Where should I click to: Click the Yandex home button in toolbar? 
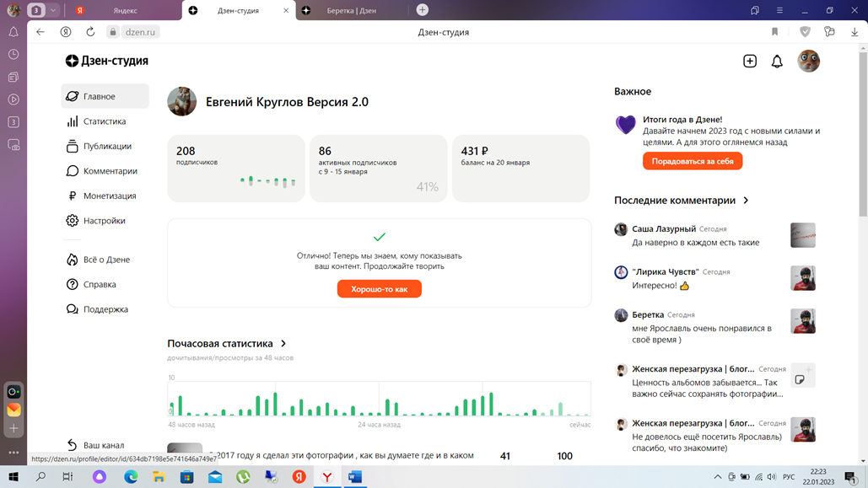click(x=66, y=32)
